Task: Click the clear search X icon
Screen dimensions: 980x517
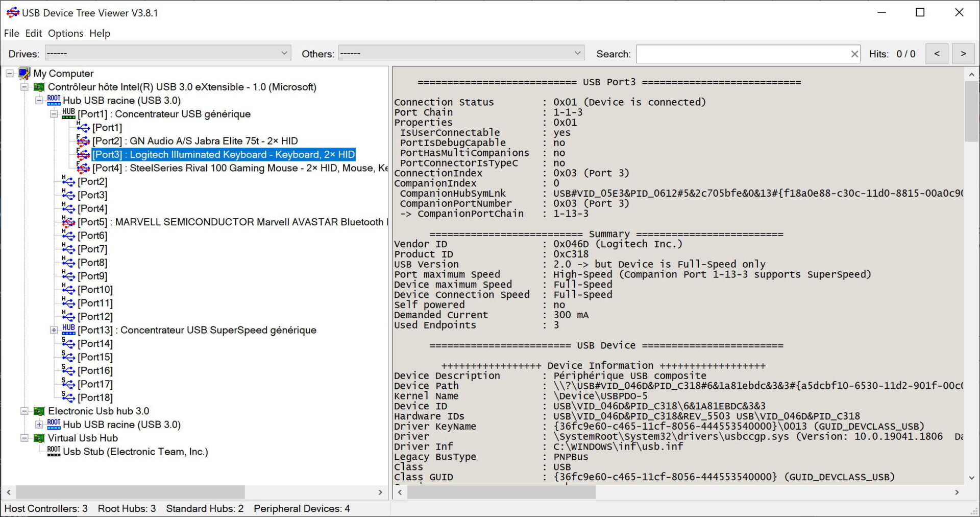Action: tap(854, 54)
